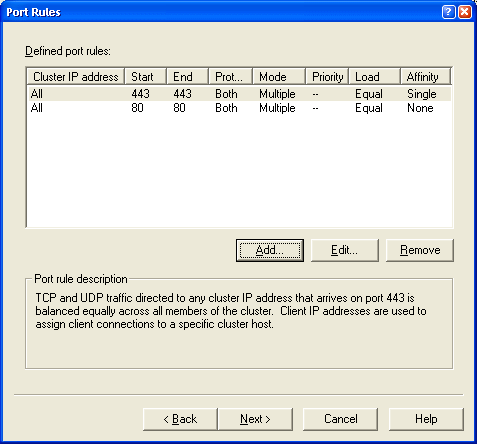This screenshot has height=444, width=477.
Task: Proceed with the Next button
Action: click(x=255, y=419)
